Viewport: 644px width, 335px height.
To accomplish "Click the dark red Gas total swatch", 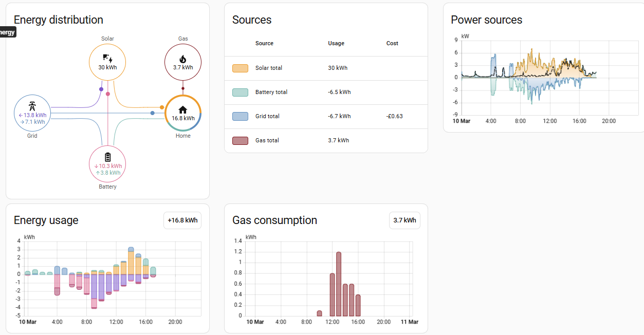I will pos(240,141).
